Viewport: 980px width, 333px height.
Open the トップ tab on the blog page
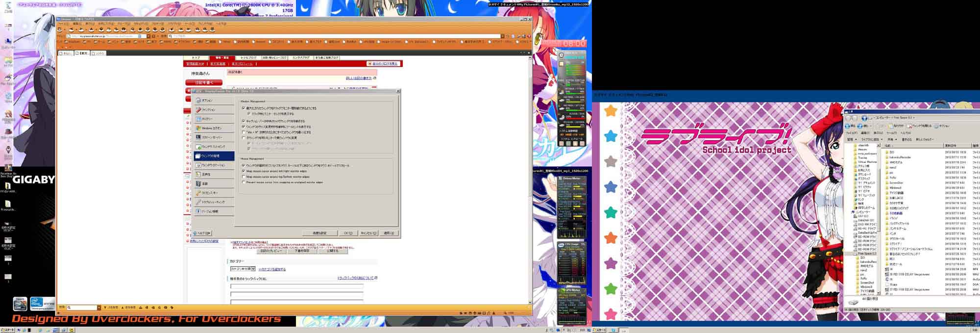(x=196, y=57)
